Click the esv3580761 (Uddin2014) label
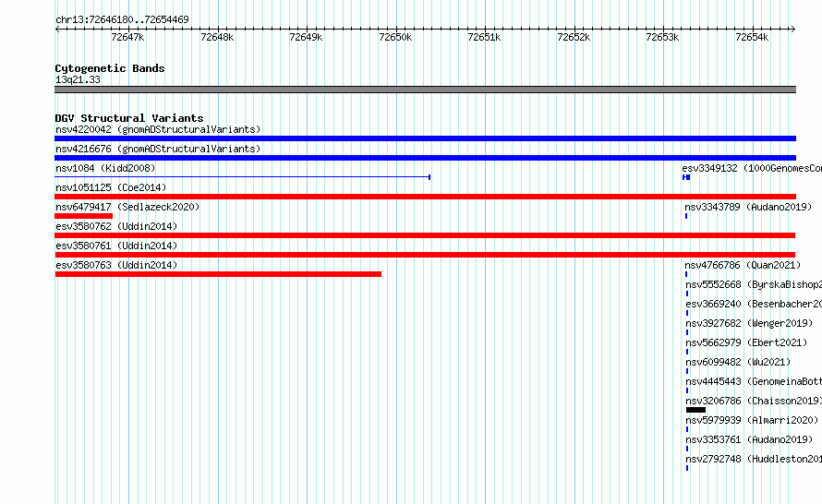 [116, 246]
